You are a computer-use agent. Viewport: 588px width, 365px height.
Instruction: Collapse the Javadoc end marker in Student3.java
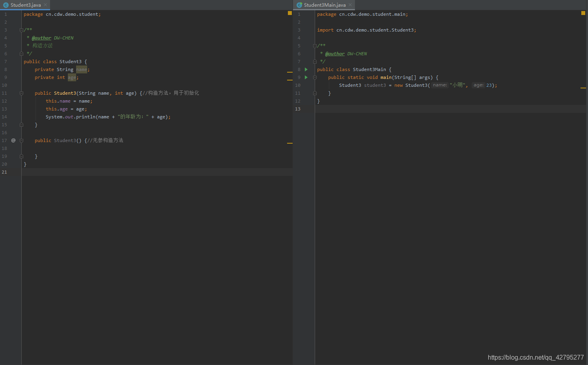21,54
